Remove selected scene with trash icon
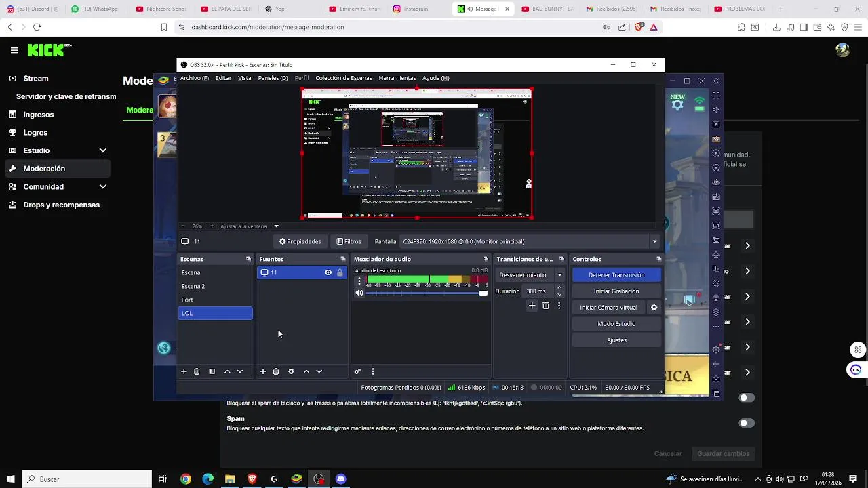 click(x=197, y=371)
